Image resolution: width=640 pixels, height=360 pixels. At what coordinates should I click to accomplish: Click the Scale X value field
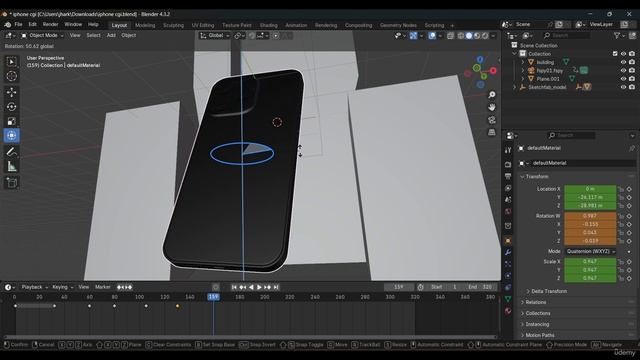tap(590, 262)
